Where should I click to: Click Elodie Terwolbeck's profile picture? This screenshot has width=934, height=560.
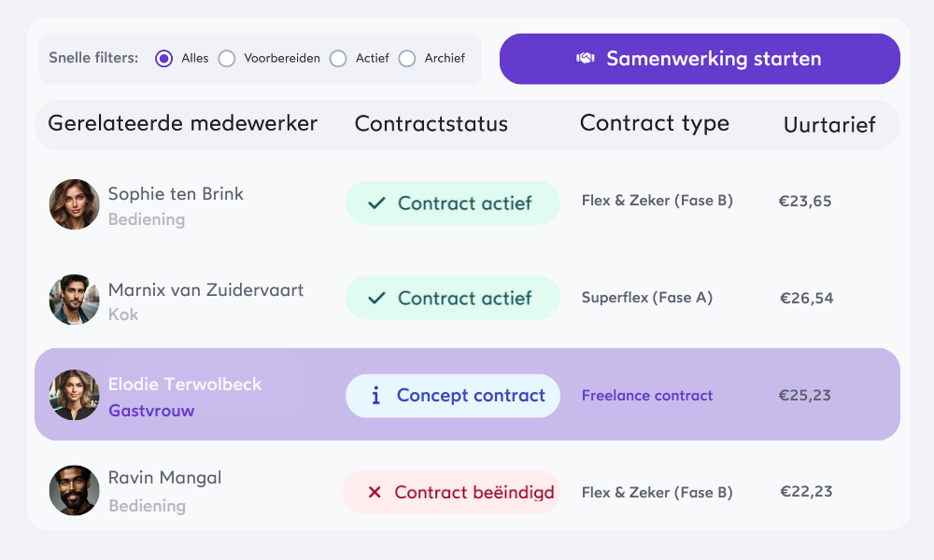75,395
